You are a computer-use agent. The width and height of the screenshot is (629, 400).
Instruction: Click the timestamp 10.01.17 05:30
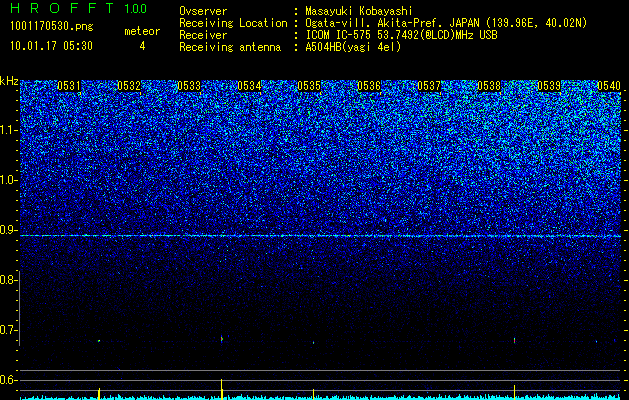[51, 46]
